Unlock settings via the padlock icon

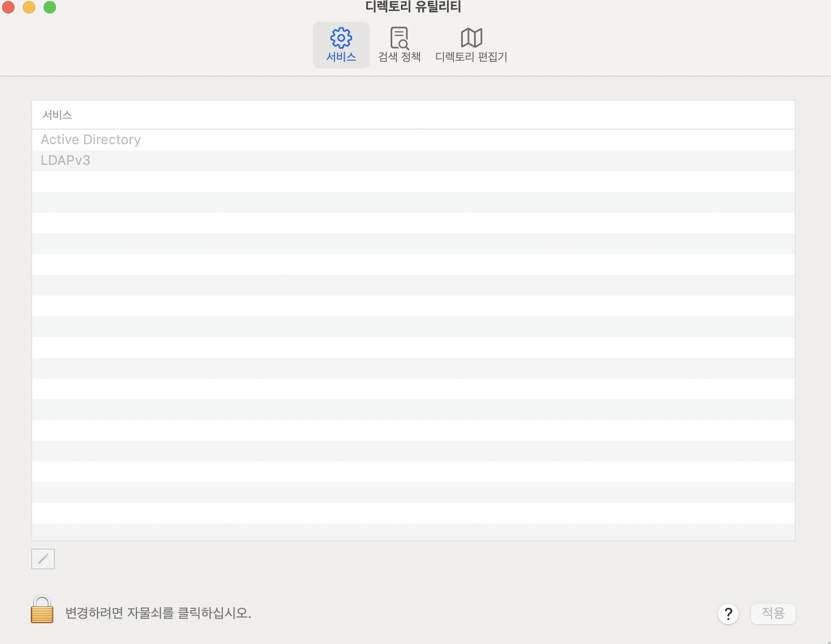42,610
